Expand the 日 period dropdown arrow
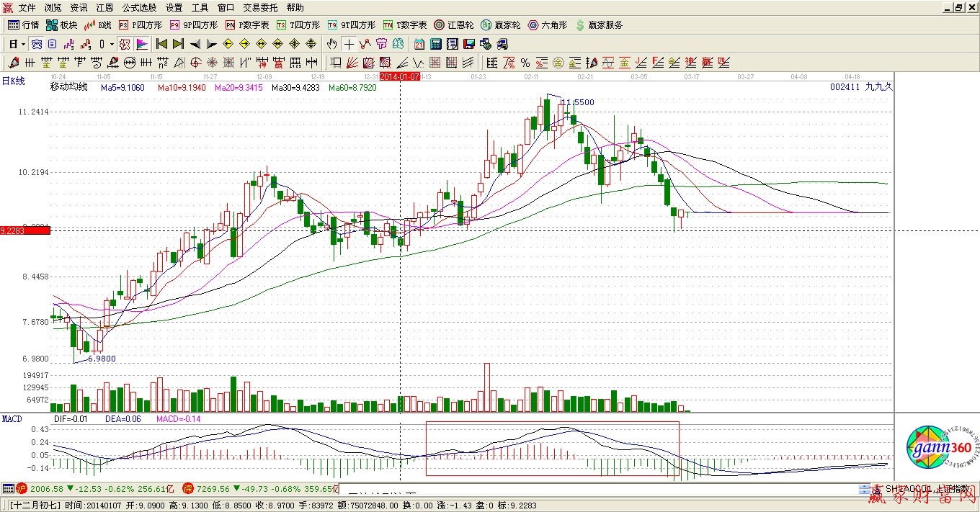 pyautogui.click(x=23, y=44)
